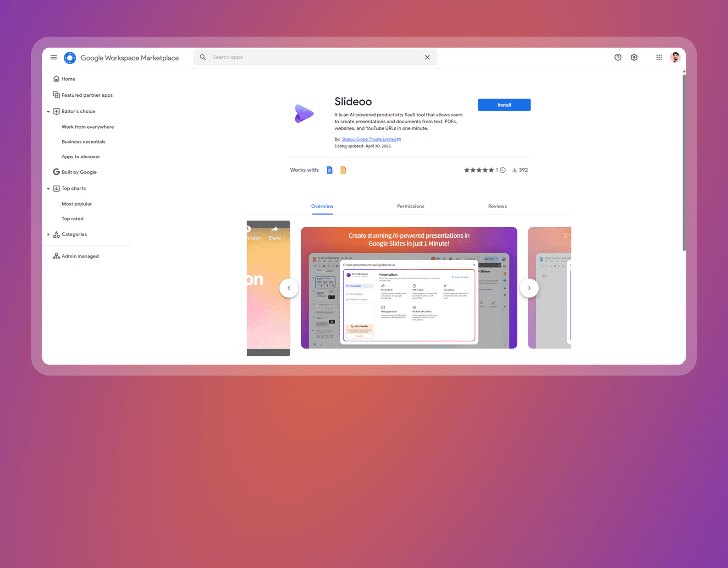The height and width of the screenshot is (568, 728).
Task: Click the Built by Google G icon
Action: click(56, 172)
